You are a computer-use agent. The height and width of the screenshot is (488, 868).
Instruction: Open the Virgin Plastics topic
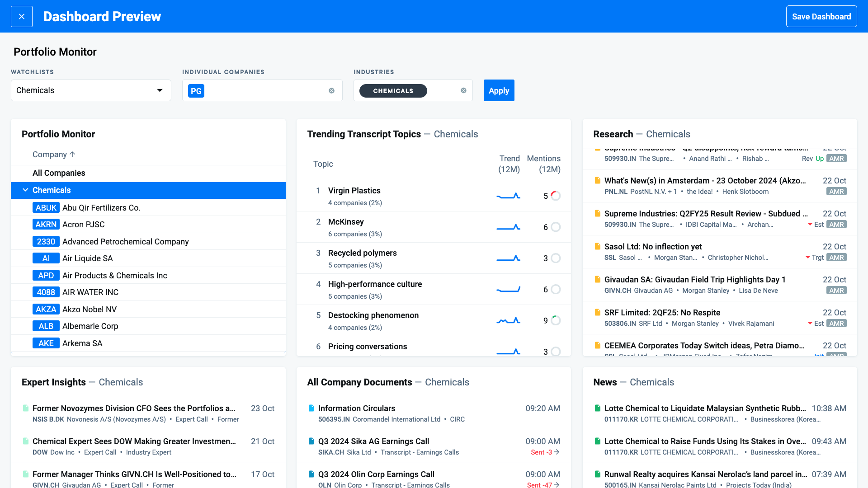(354, 191)
